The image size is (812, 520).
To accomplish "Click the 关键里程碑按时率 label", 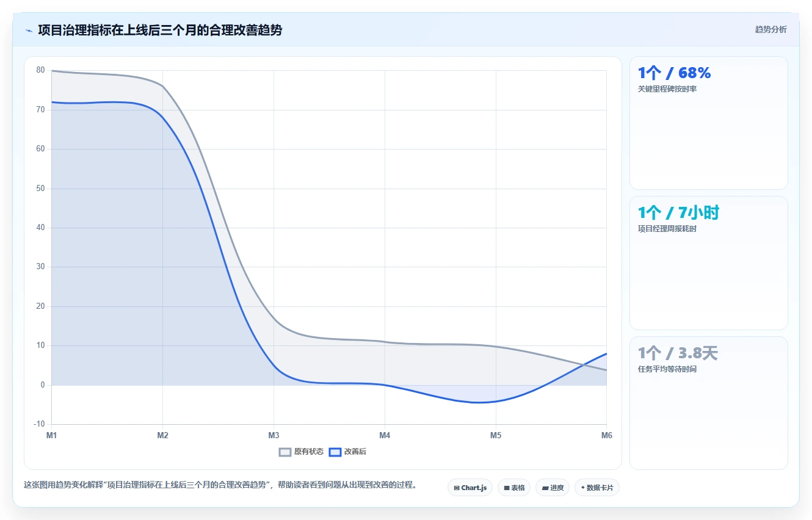I will point(667,89).
